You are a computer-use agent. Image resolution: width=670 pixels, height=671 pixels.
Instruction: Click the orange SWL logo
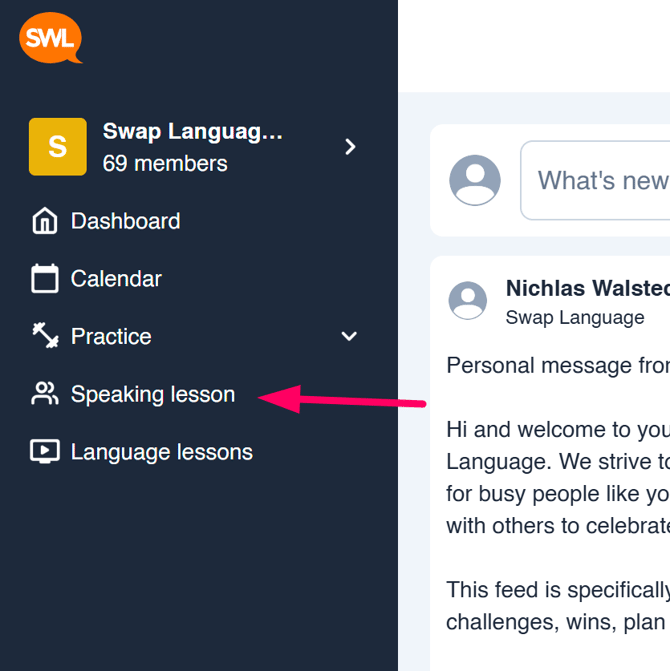point(50,38)
